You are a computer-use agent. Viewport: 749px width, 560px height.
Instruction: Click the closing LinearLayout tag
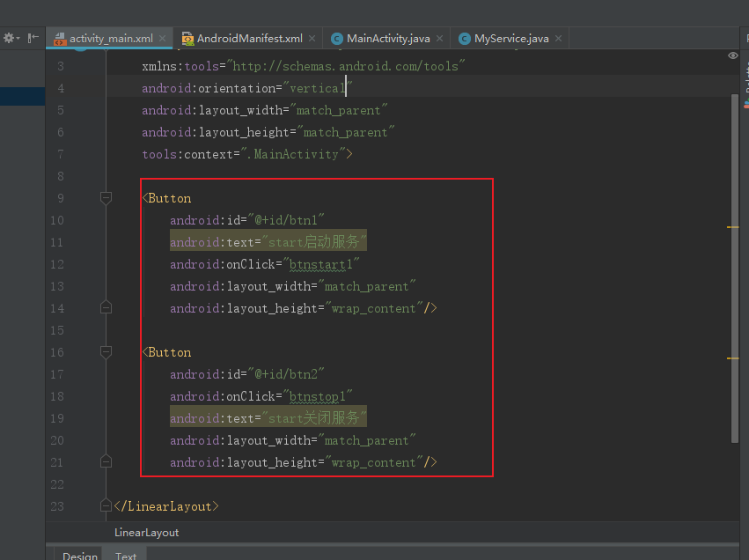[166, 506]
